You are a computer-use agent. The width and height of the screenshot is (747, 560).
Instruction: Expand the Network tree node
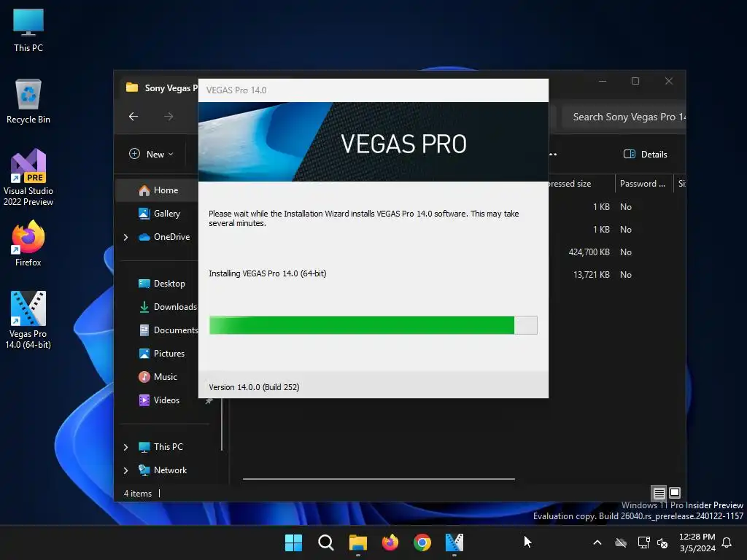125,470
